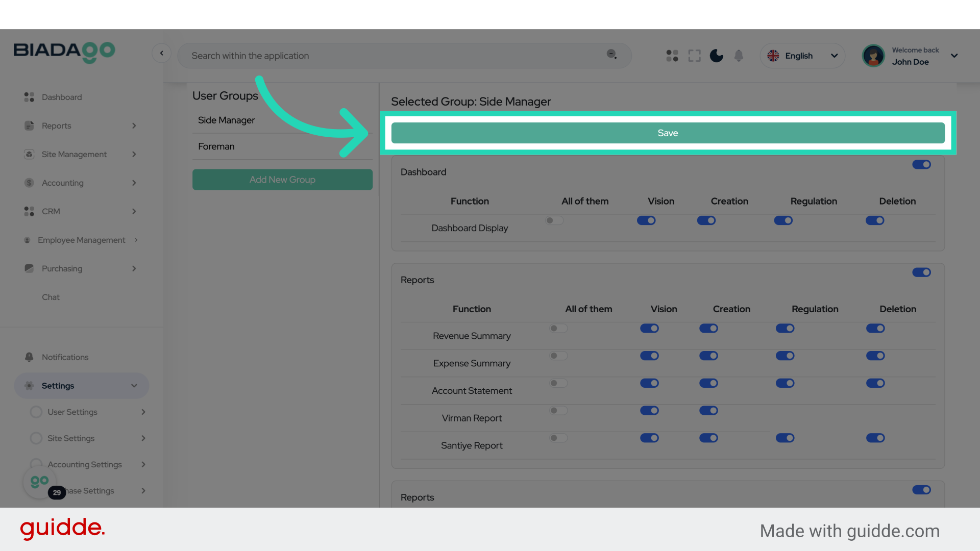Open the apps grid icon
Screen dimensions: 980x551
[x=672, y=56]
